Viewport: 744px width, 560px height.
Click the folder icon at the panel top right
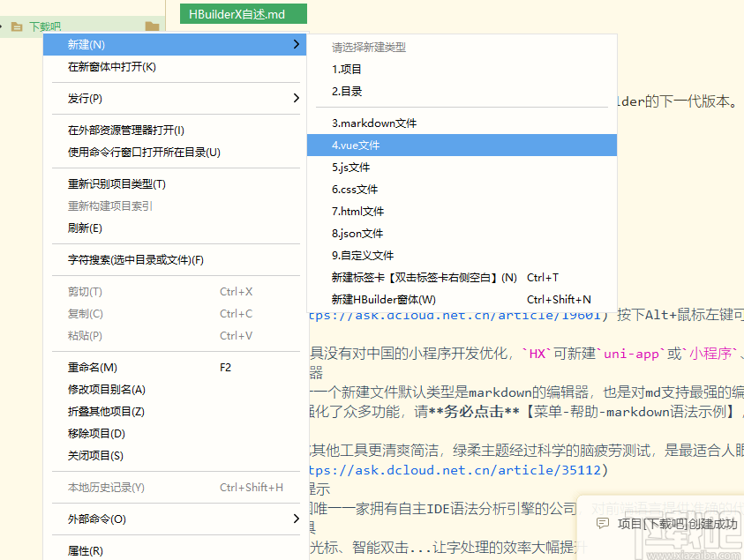point(152,27)
